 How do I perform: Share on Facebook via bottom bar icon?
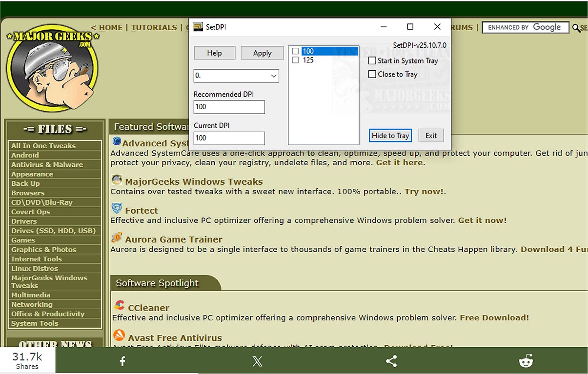point(122,361)
